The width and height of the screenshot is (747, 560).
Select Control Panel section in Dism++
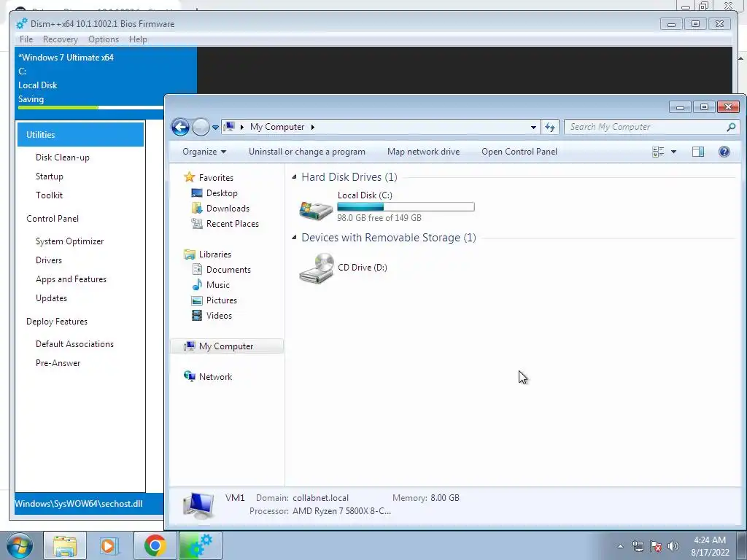(53, 219)
